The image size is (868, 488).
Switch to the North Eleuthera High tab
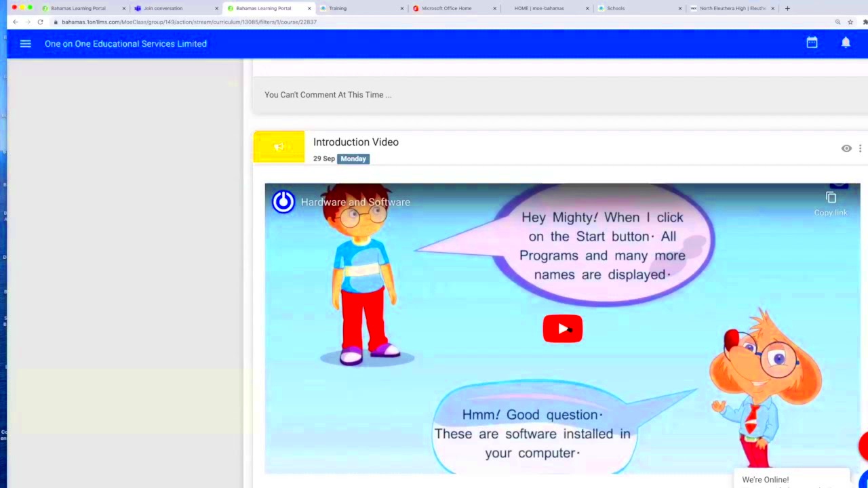click(x=731, y=8)
